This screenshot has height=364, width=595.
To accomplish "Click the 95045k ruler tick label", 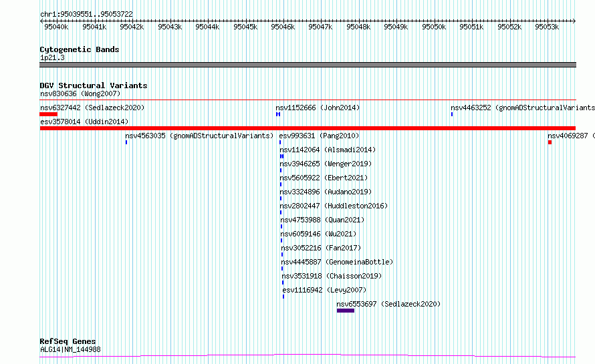I will coord(245,27).
